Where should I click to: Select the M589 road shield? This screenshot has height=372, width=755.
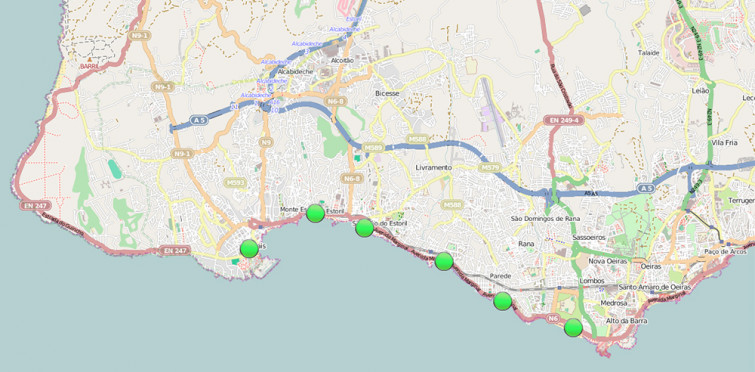(373, 148)
